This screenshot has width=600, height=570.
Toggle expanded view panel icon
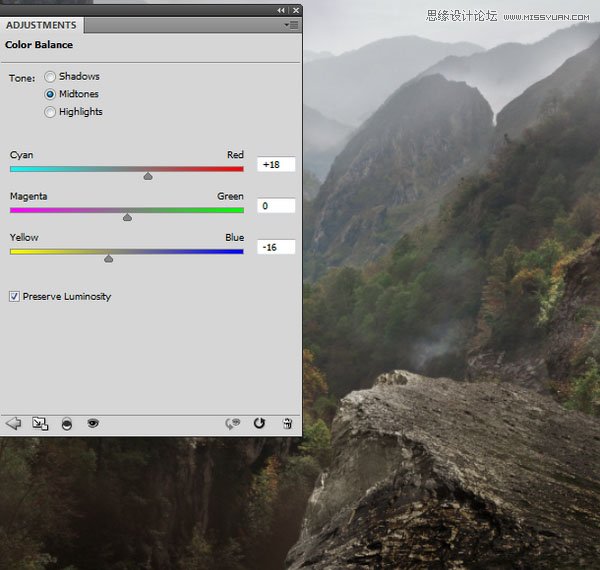[40, 423]
